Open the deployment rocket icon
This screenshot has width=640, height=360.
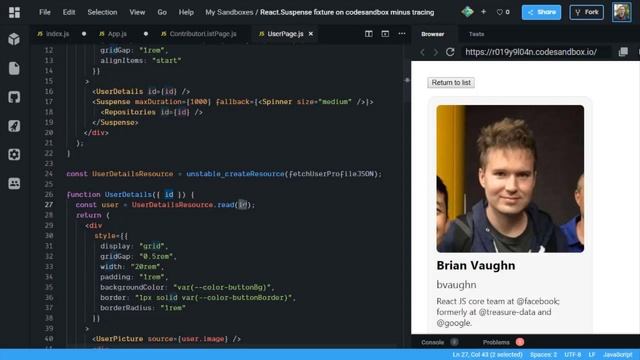[x=14, y=126]
